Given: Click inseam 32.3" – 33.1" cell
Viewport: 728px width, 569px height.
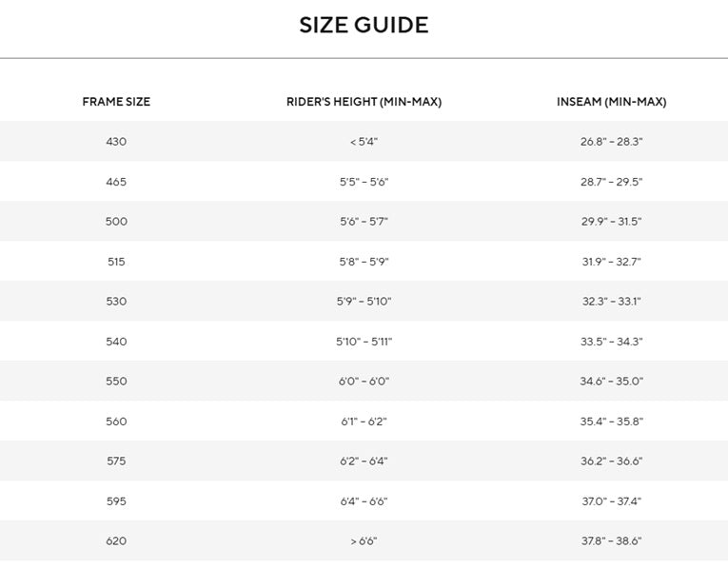Looking at the screenshot, I should pos(612,302).
